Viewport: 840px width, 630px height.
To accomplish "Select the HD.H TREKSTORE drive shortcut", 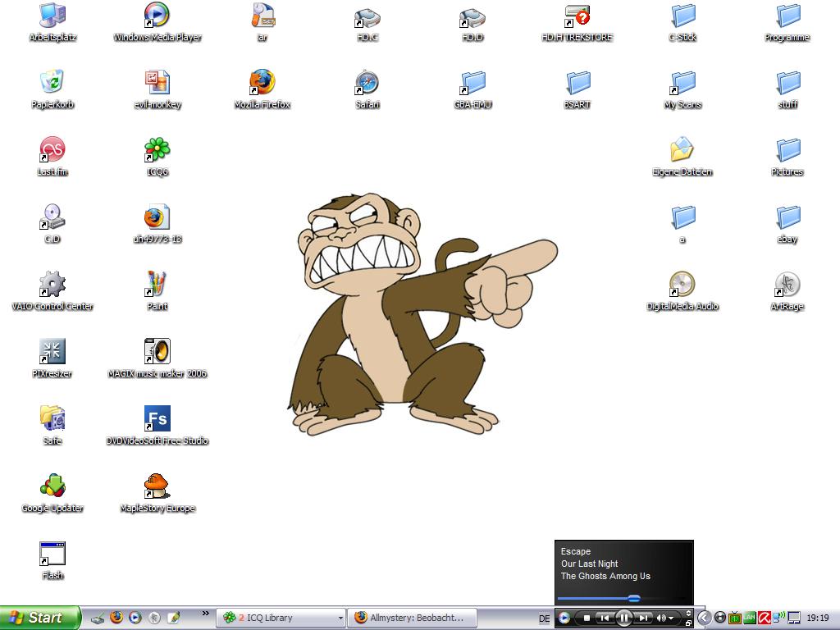I will pyautogui.click(x=577, y=24).
